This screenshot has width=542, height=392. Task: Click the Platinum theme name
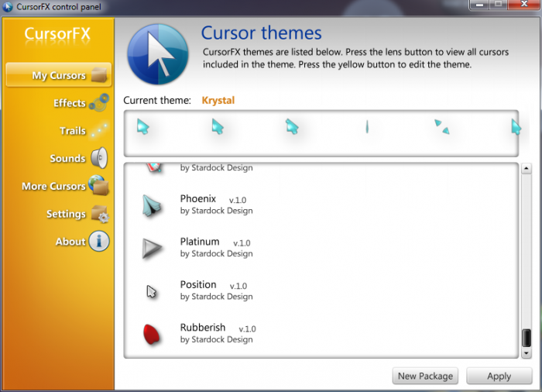200,242
